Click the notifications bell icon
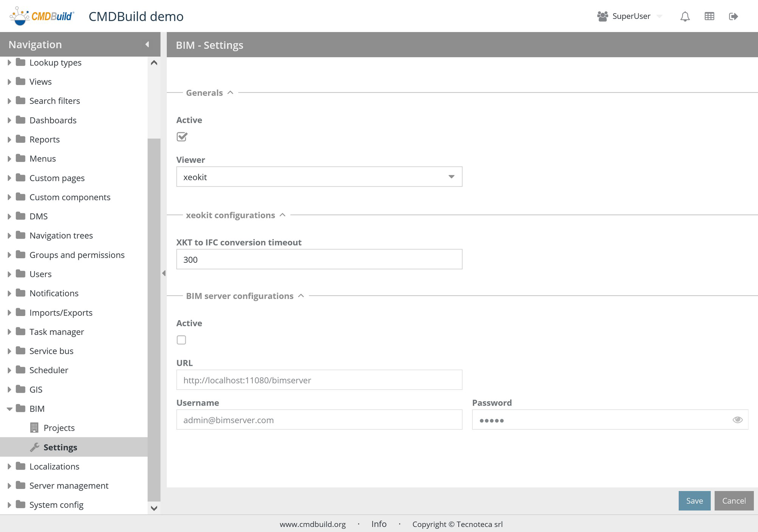758x532 pixels. pos(685,16)
